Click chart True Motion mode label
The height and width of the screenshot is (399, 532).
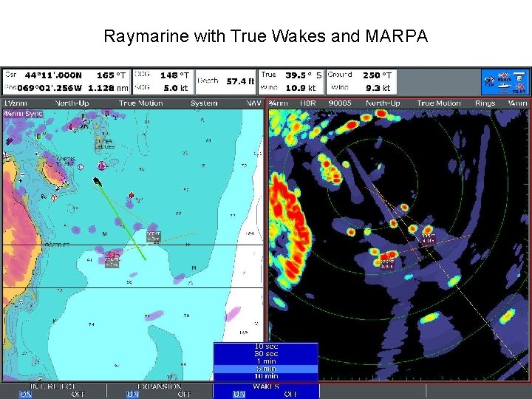tap(140, 103)
